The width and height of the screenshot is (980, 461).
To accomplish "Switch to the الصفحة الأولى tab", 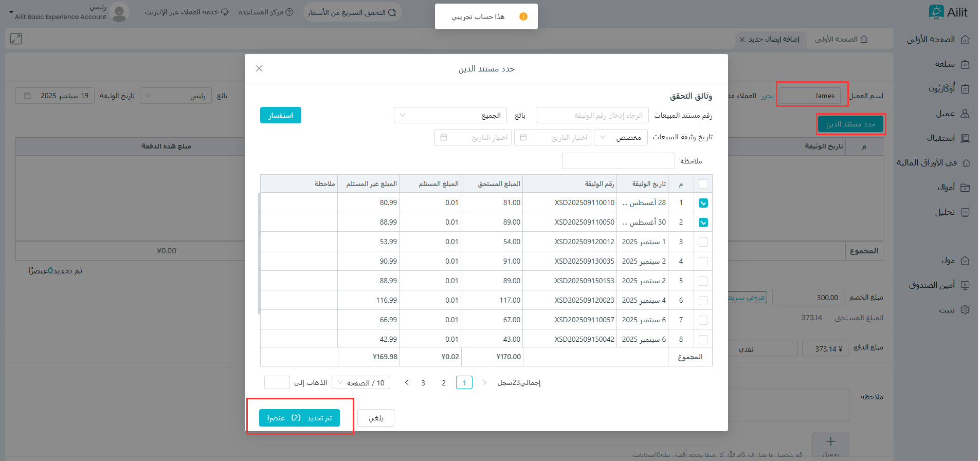I will (841, 39).
